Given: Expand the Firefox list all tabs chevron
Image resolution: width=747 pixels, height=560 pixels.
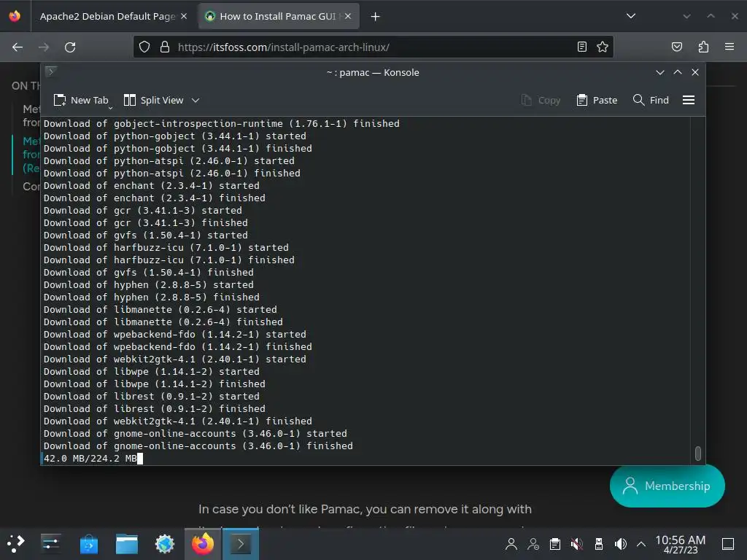Looking at the screenshot, I should tap(631, 16).
